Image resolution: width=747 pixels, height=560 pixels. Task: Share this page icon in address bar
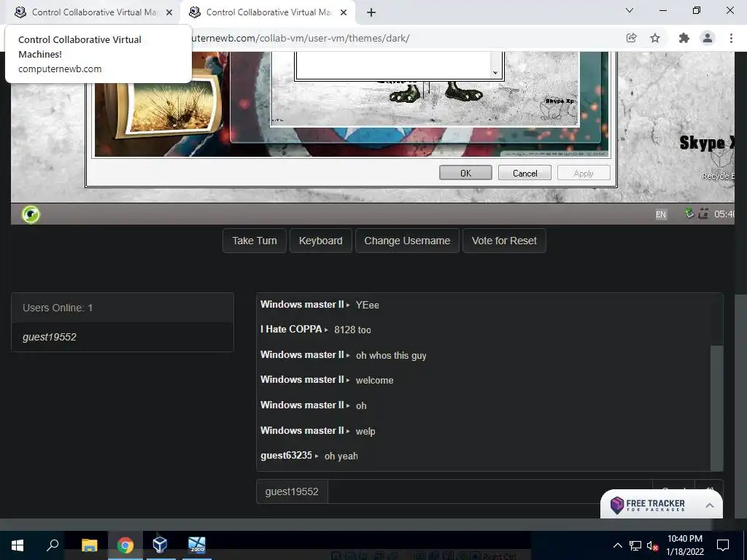pos(631,38)
